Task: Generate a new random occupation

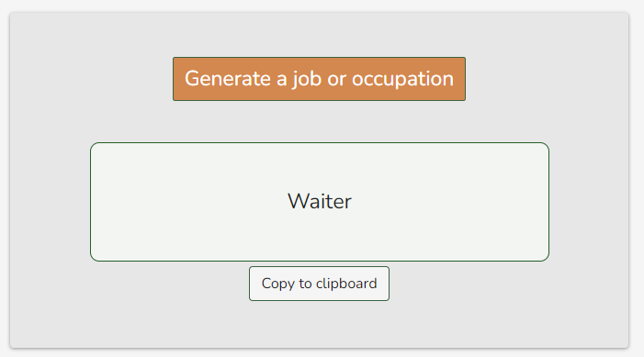Action: tap(319, 79)
